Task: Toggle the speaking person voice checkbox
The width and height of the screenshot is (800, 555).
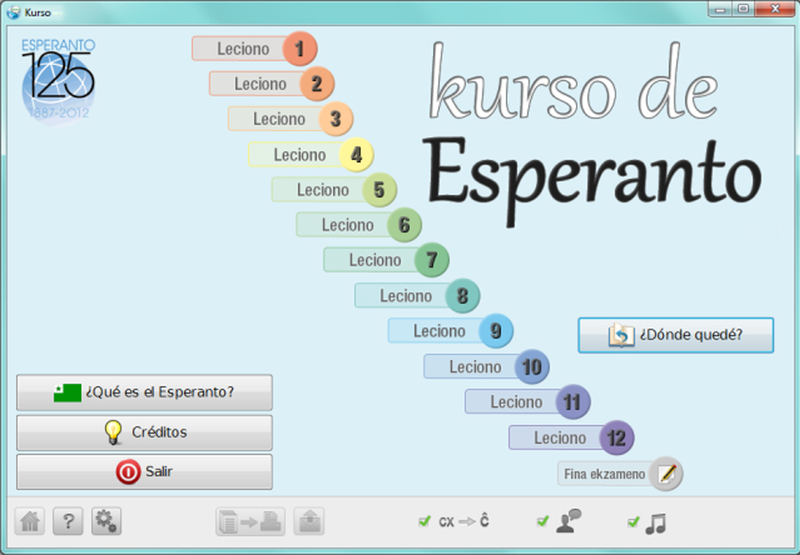Action: (543, 521)
